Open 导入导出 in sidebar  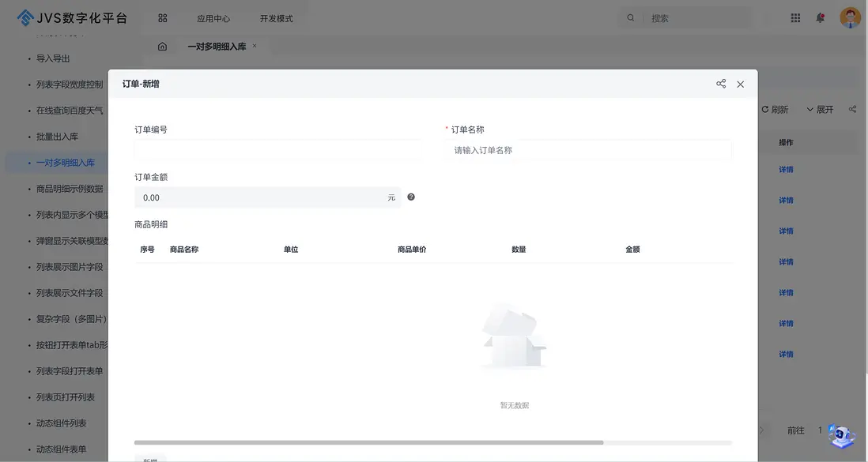[x=53, y=58]
